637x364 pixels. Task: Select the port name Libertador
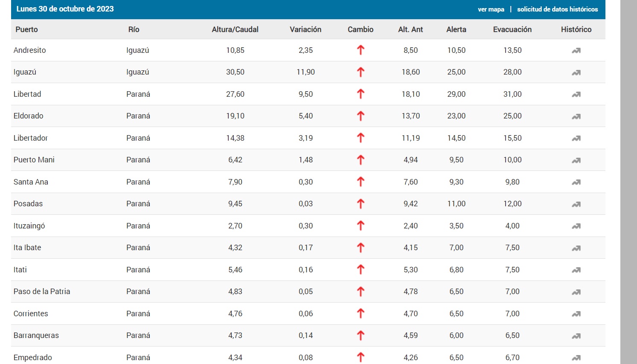30,138
